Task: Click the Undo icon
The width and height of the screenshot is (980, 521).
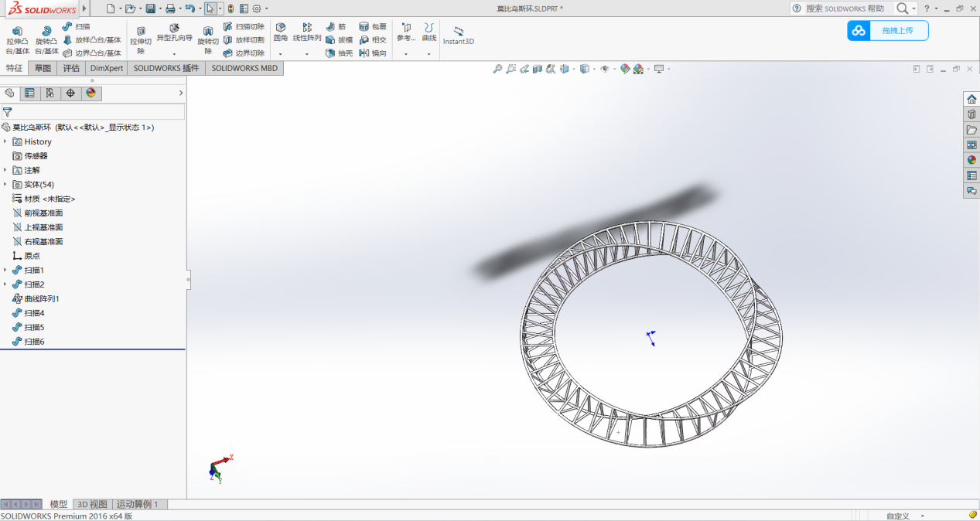Action: click(x=190, y=9)
